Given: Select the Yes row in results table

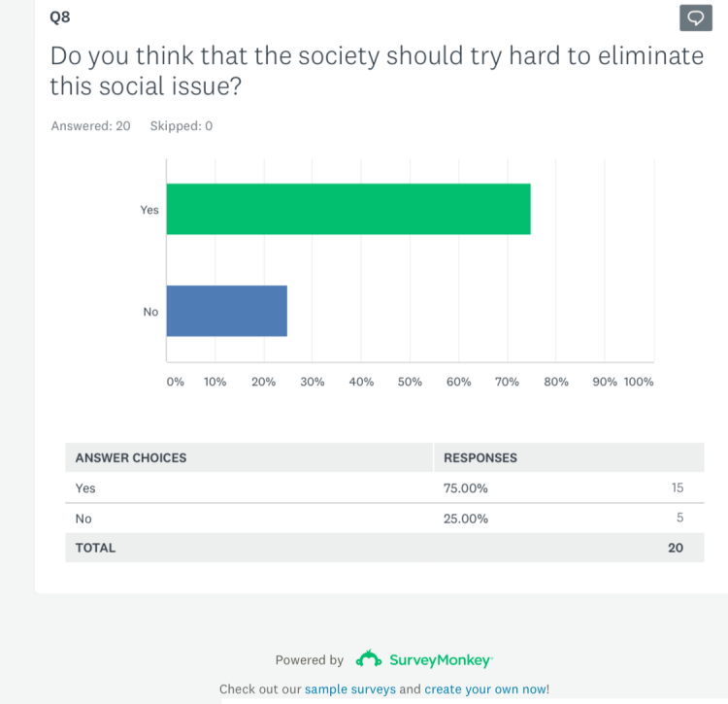Looking at the screenshot, I should point(384,488).
